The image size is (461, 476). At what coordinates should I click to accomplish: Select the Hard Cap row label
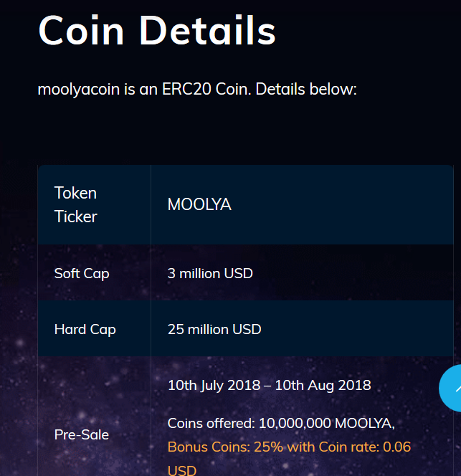85,329
